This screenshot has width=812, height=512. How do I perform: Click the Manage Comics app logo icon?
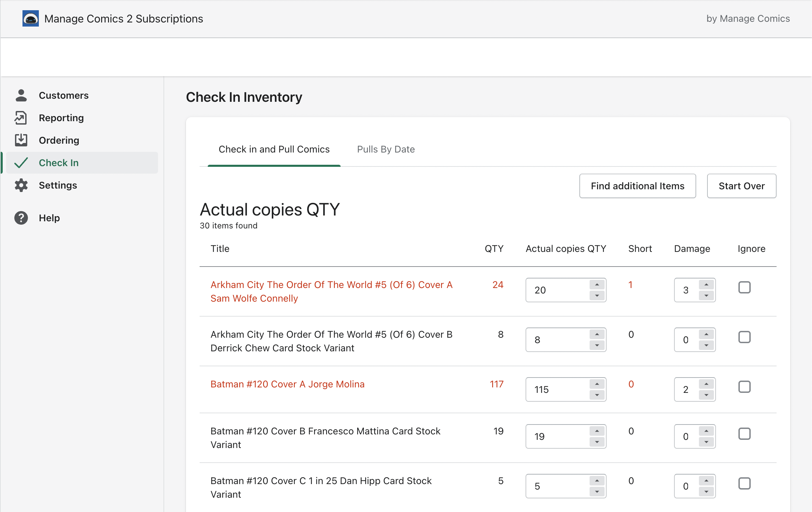[x=31, y=18]
